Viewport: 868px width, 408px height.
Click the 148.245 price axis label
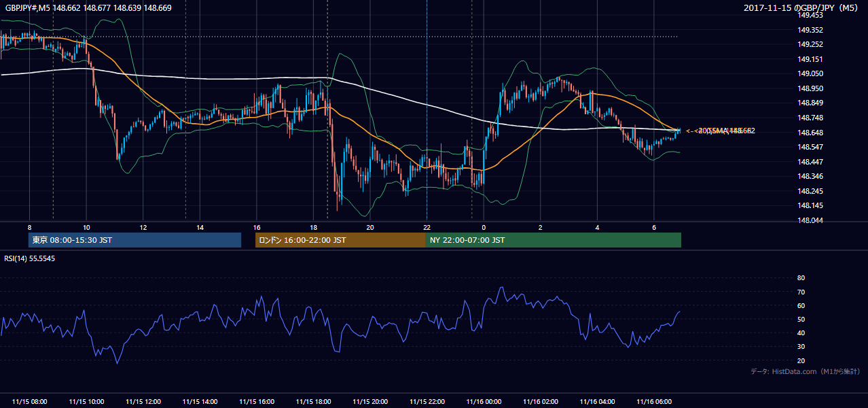click(810, 191)
